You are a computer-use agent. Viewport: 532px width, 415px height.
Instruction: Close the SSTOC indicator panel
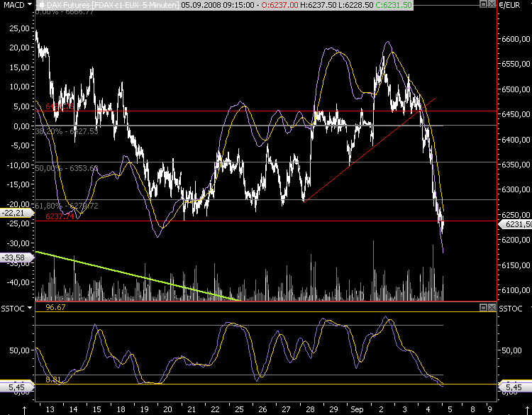pyautogui.click(x=492, y=307)
